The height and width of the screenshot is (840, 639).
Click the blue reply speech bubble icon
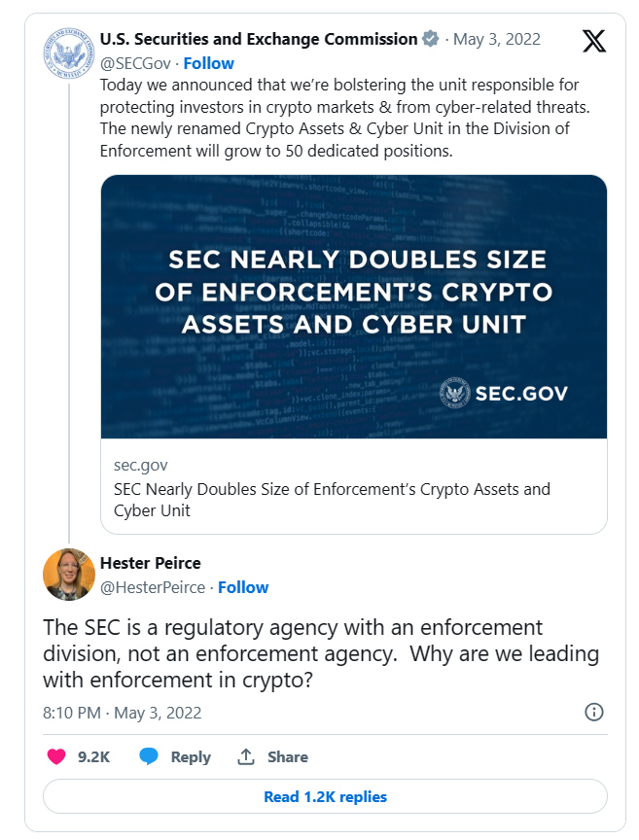point(149,756)
